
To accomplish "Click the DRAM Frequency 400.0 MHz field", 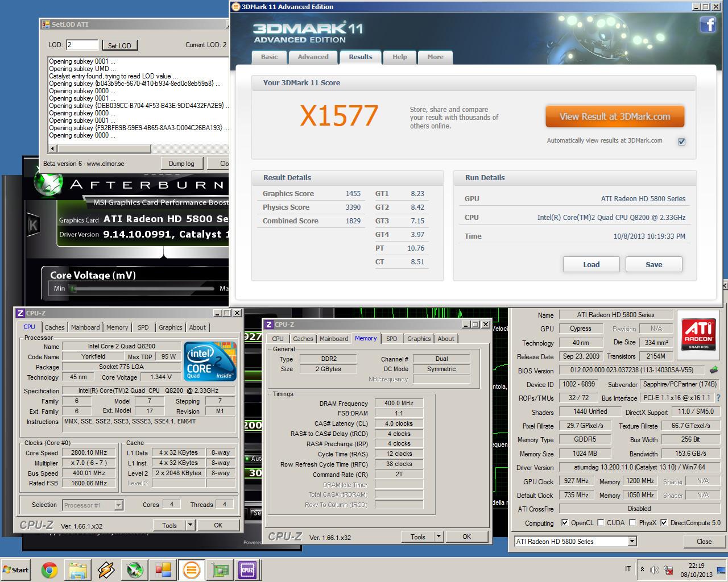I will point(399,403).
